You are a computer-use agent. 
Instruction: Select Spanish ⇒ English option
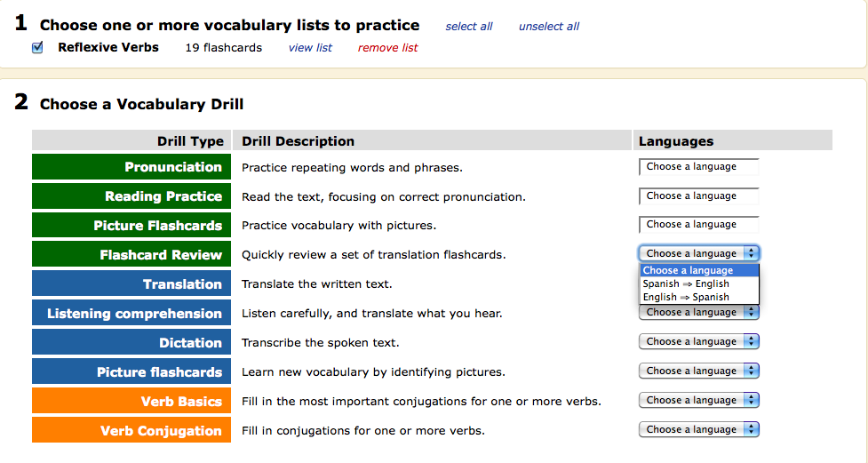pos(686,283)
